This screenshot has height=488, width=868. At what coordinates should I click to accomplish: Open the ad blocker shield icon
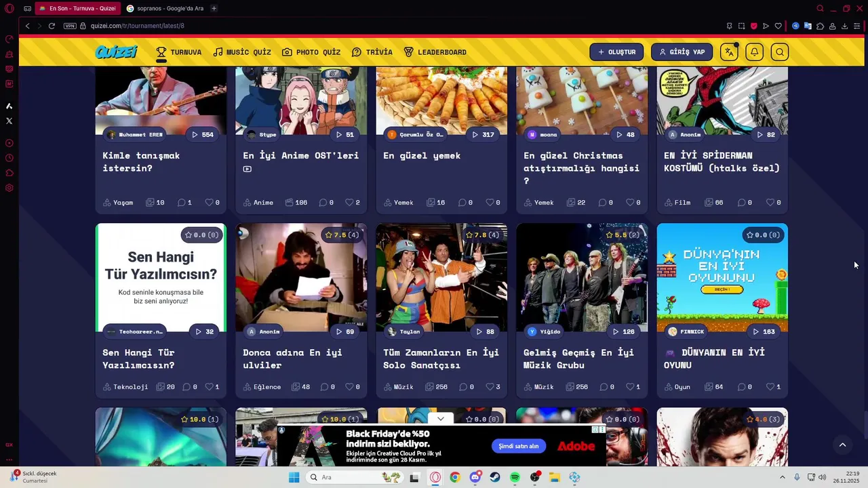tap(753, 26)
